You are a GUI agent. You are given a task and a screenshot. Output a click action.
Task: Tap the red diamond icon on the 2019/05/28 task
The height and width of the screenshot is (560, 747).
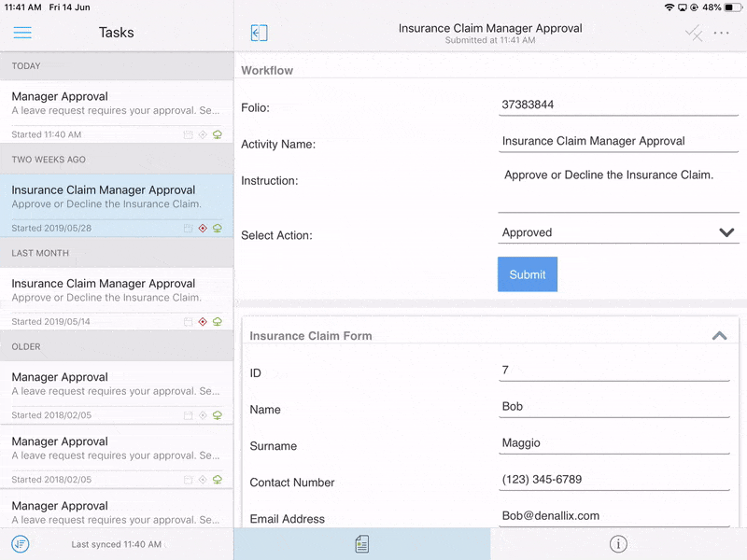point(203,228)
